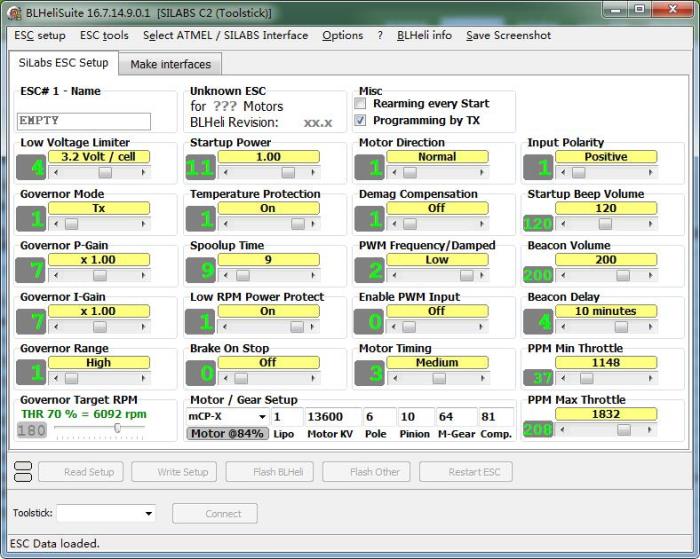
Task: Enable Rearming every Start checkbox
Action: coord(360,104)
